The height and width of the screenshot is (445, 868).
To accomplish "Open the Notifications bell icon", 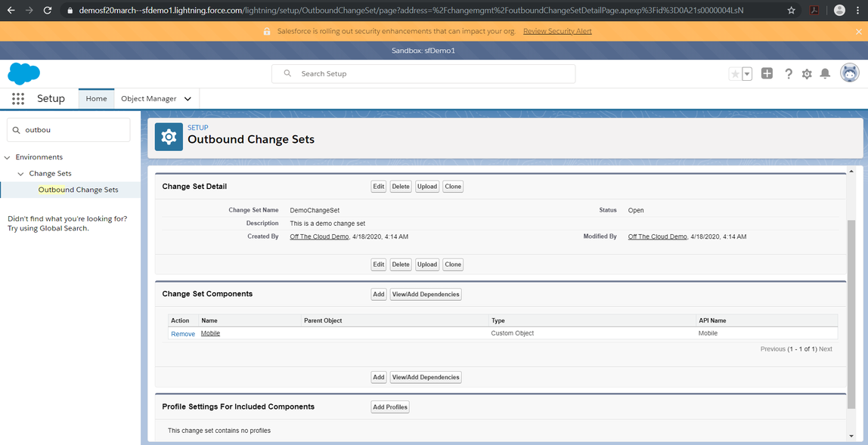I will (x=825, y=73).
